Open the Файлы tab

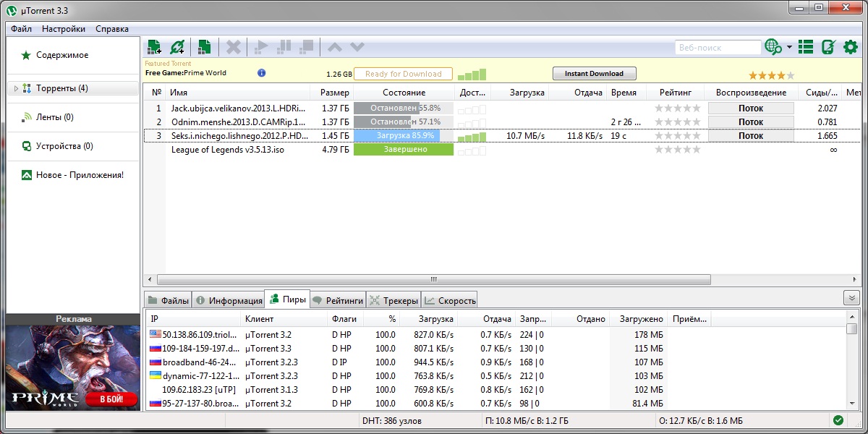coord(169,300)
